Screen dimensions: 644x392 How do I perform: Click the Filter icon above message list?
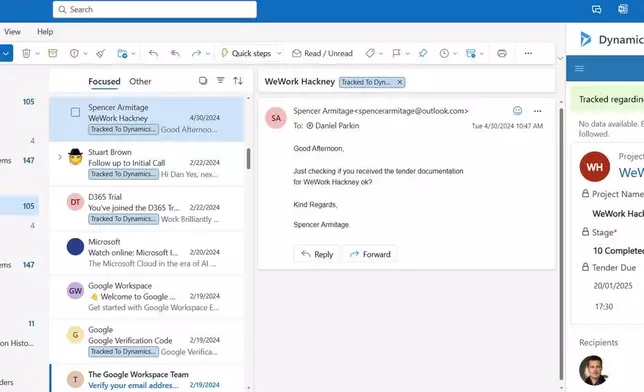point(221,81)
